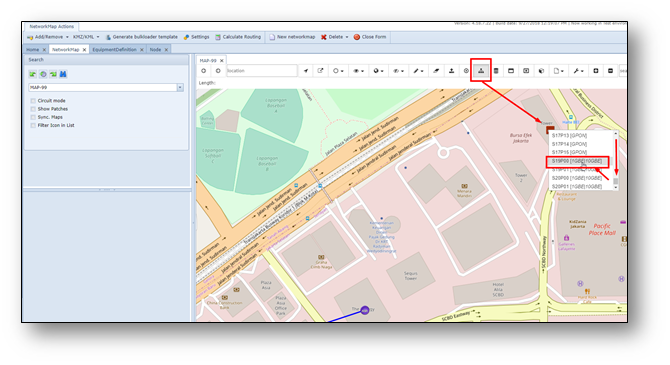Close the Node tab
Viewport: 670px width, 365px height.
point(166,50)
